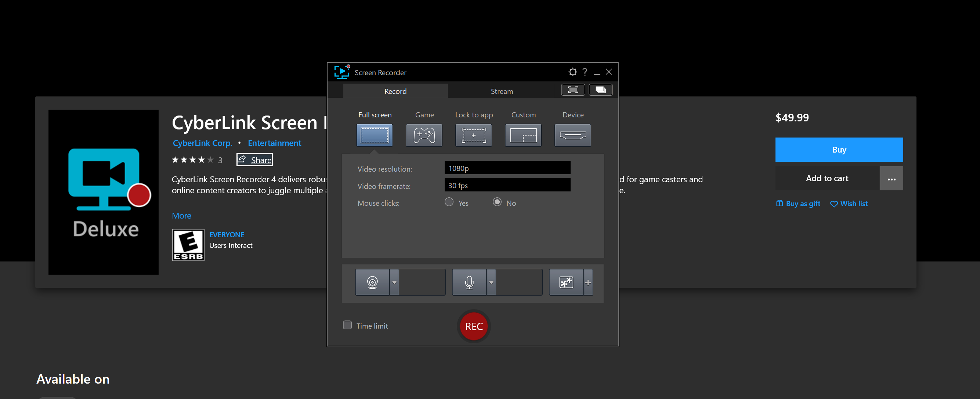Expand the webcam dropdown arrow

click(x=394, y=282)
